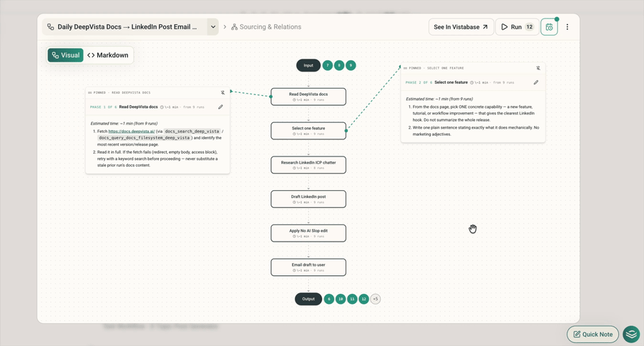
Task: Click See In Vistabase button
Action: (x=461, y=27)
